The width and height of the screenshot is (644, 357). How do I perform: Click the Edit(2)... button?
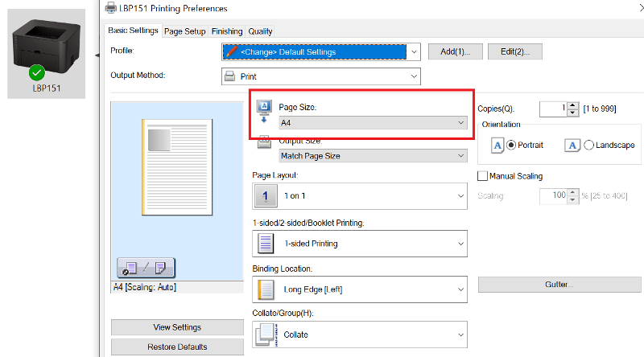pyautogui.click(x=515, y=51)
